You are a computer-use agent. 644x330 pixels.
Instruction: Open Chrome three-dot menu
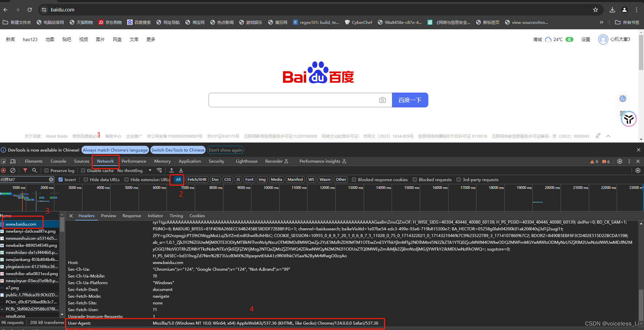coord(637,10)
